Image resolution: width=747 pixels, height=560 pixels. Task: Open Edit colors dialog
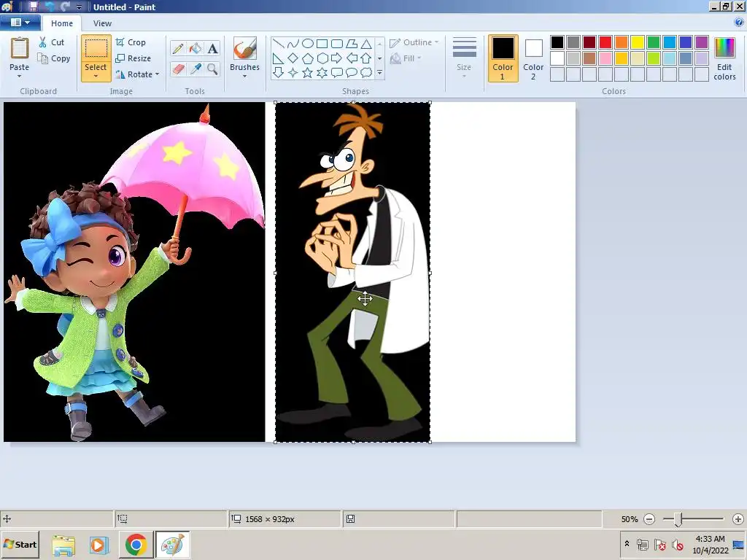(724, 58)
